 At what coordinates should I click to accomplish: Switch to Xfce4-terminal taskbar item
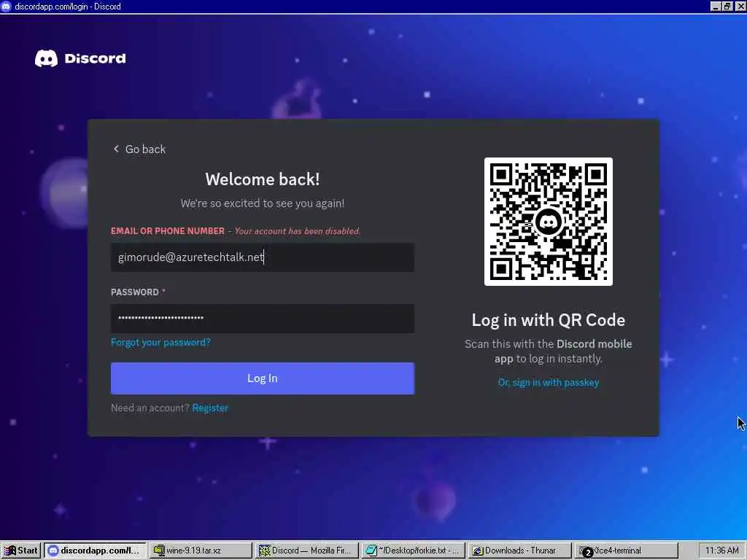pyautogui.click(x=625, y=551)
